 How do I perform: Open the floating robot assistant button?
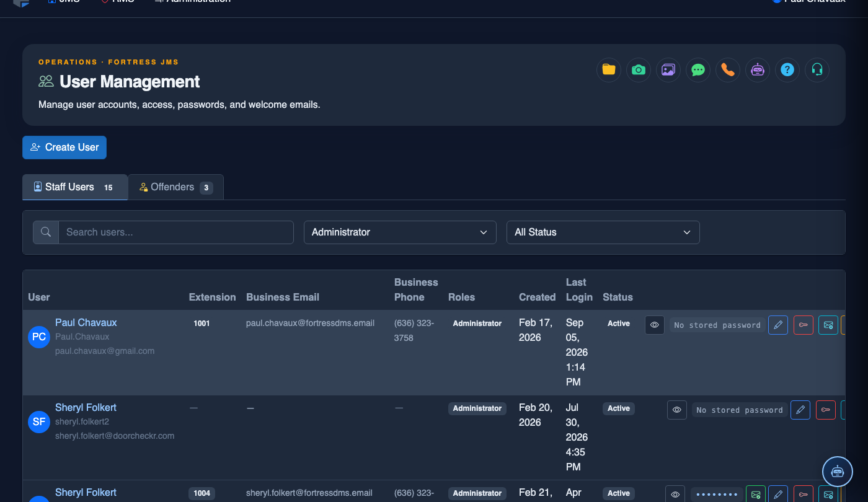click(838, 472)
